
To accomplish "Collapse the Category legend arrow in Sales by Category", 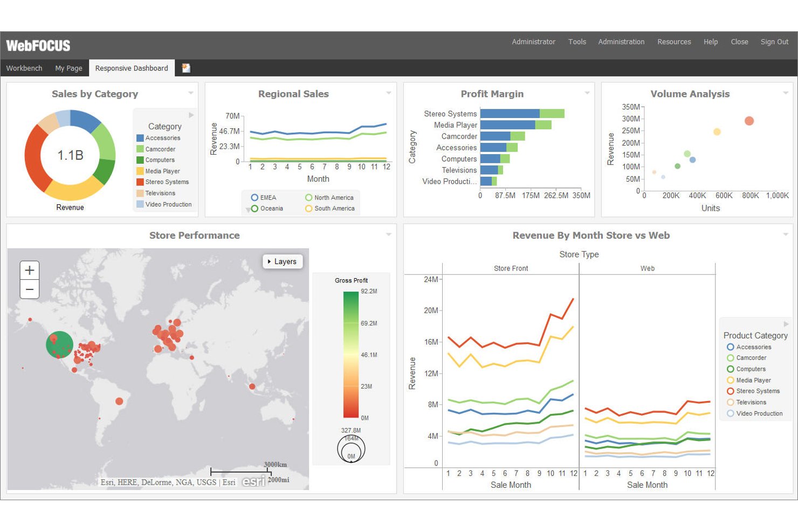I will pyautogui.click(x=191, y=115).
